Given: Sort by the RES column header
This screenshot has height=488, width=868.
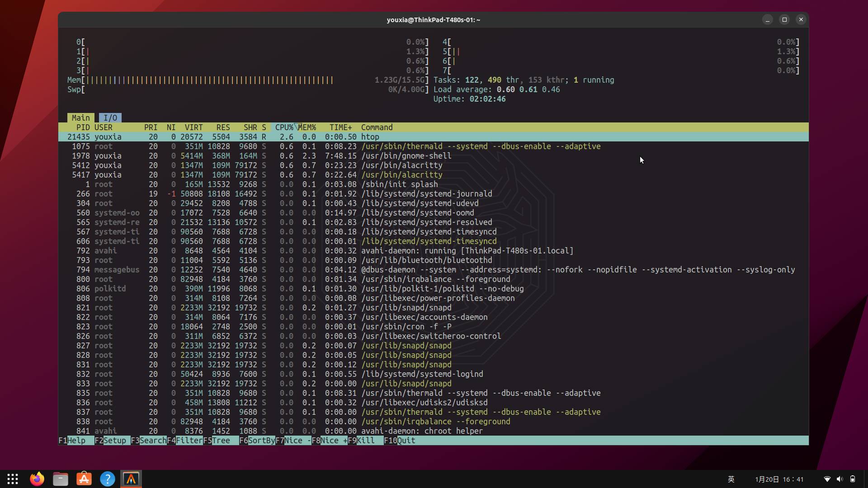Looking at the screenshot, I should pos(223,127).
